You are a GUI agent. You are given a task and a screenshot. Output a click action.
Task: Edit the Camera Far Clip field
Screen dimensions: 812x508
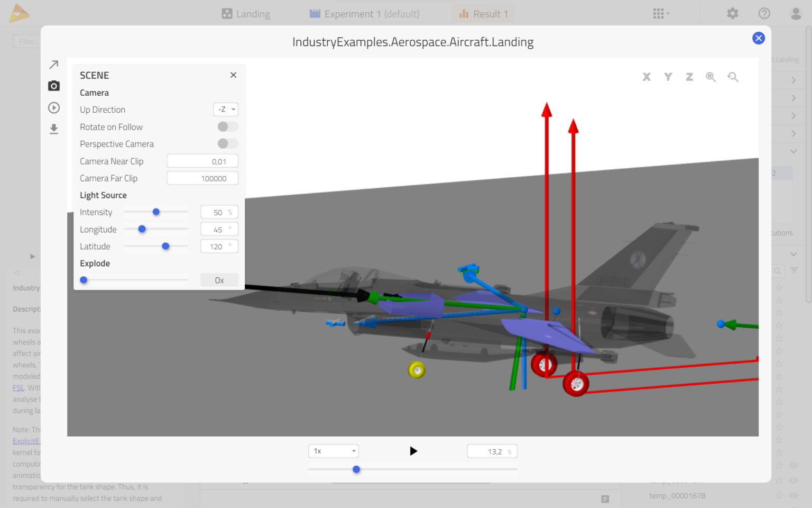202,178
